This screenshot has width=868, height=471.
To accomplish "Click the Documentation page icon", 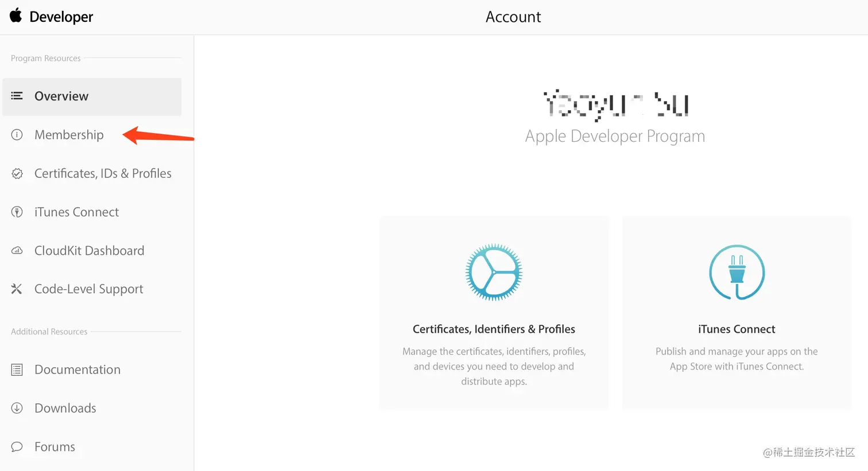I will point(18,369).
